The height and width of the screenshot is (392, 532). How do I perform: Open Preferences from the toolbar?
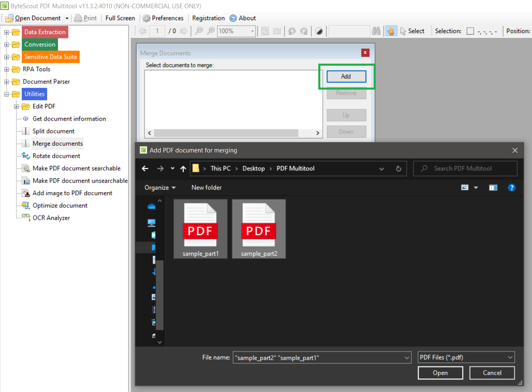163,18
